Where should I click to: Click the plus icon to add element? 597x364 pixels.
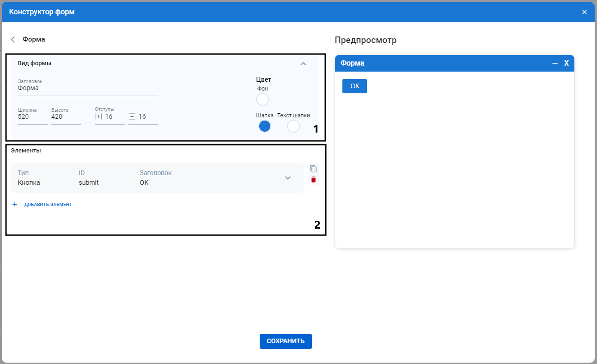pos(15,204)
